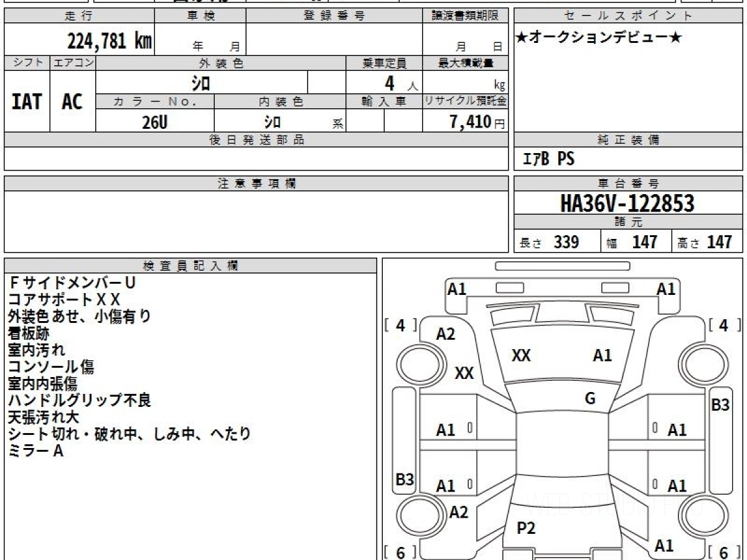The image size is (747, 560).
Task: Click the リサイクル預託金 header cell
Action: pos(466,101)
